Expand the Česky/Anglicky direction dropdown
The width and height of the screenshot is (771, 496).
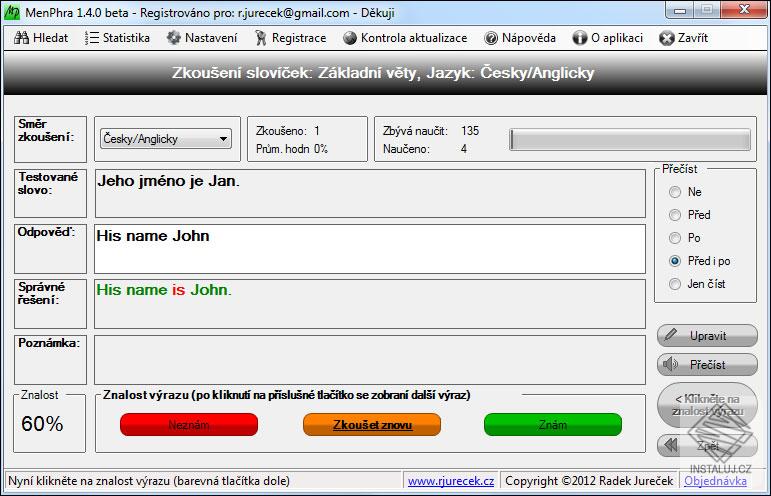166,139
